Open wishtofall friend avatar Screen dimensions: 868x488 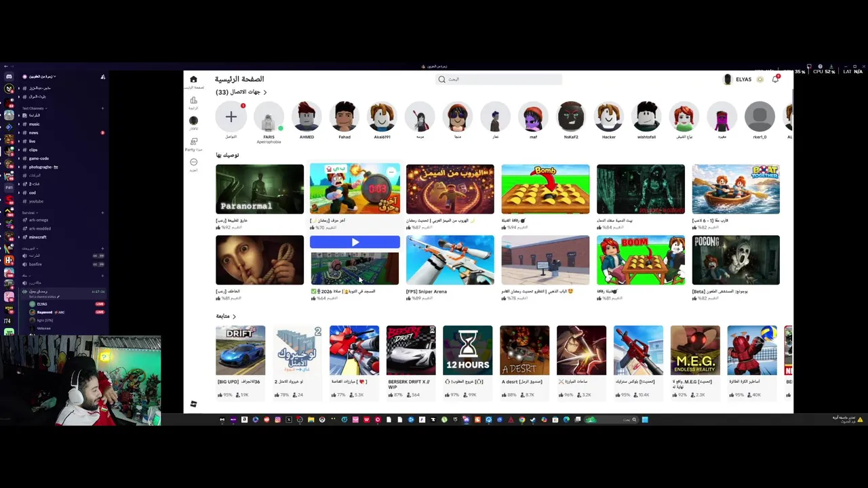coord(646,117)
